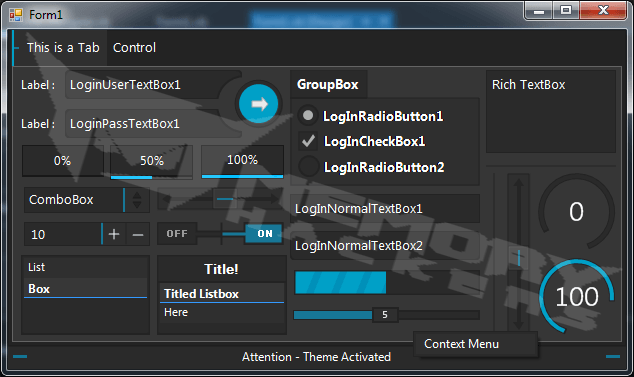Screen dimensions: 634x377
Task: Click the OFF side of the toggle
Action: point(177,234)
